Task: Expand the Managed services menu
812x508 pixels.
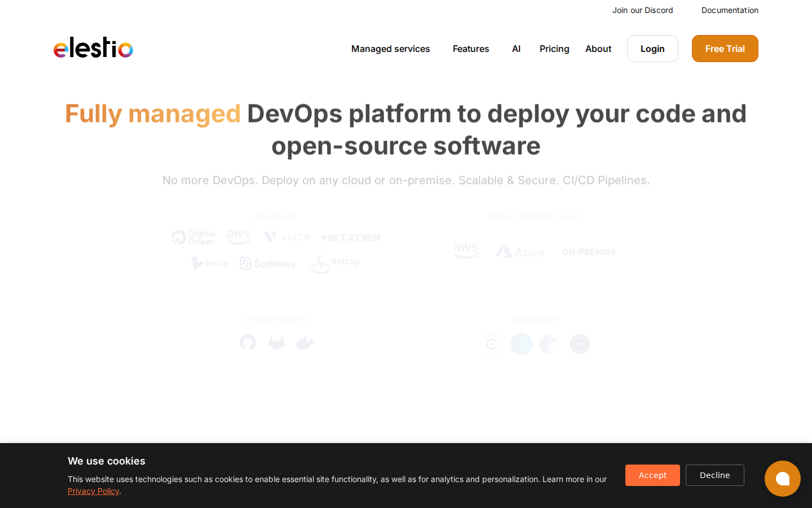Action: point(390,49)
